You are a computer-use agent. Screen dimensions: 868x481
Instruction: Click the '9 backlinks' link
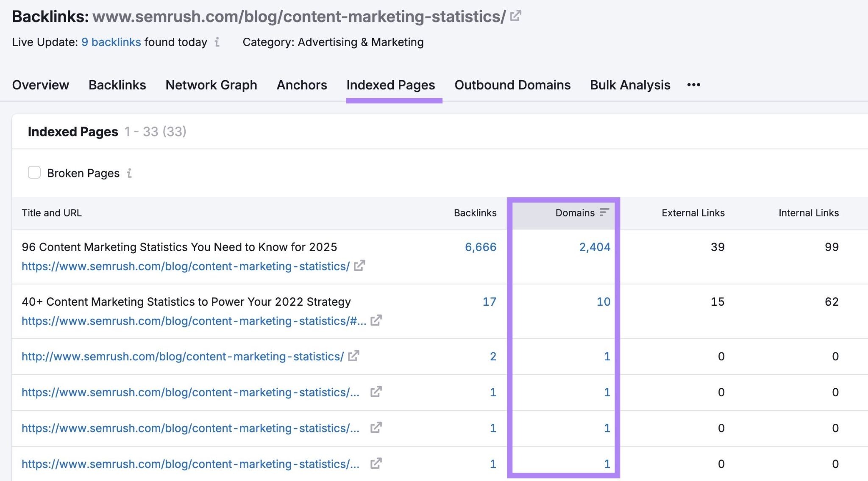pyautogui.click(x=111, y=42)
